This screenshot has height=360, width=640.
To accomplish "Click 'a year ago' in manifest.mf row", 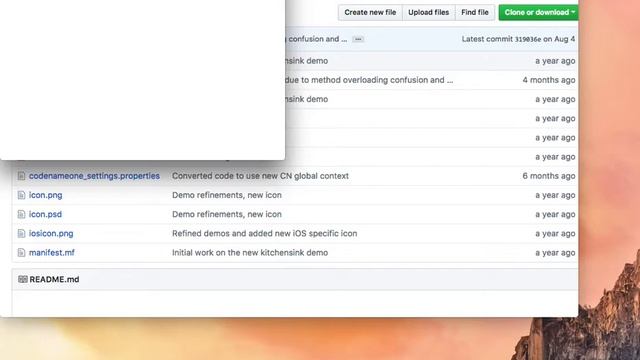I will tap(555, 253).
